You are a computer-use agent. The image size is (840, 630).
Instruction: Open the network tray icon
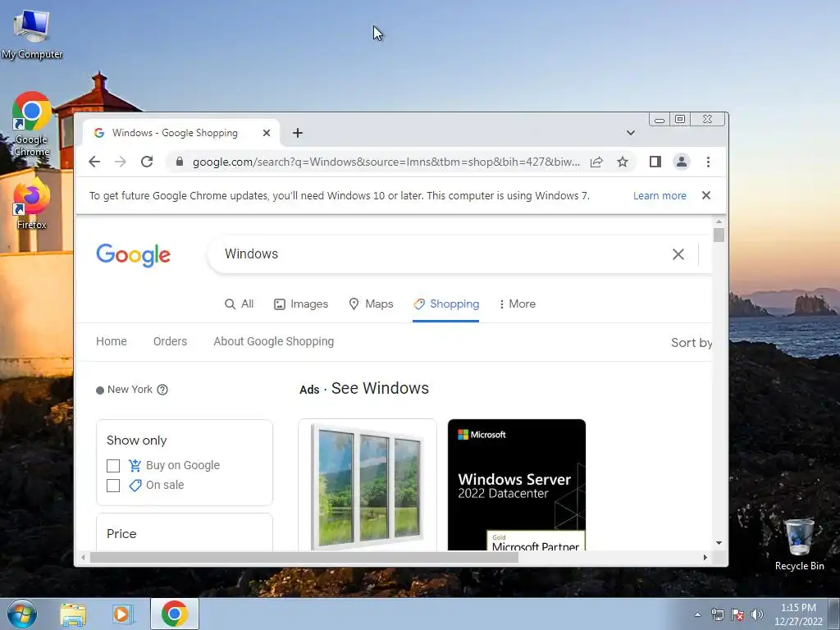pyautogui.click(x=717, y=614)
